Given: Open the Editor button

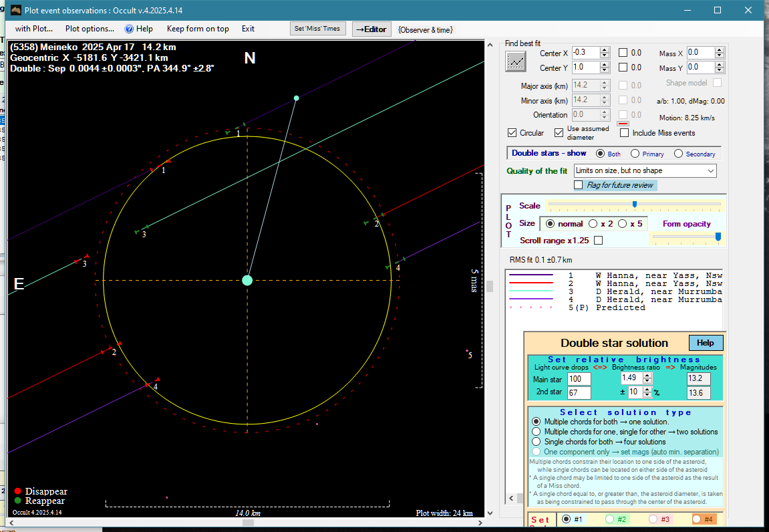Looking at the screenshot, I should 371,29.
